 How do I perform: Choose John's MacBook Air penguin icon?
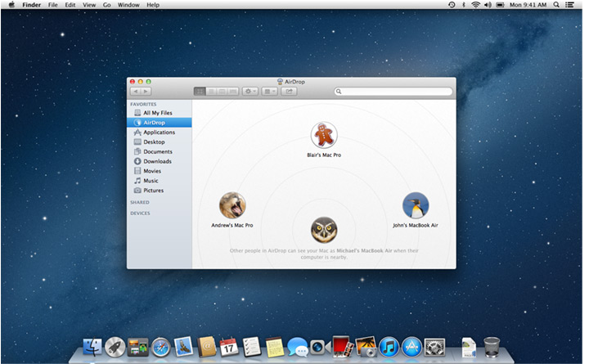click(x=416, y=205)
